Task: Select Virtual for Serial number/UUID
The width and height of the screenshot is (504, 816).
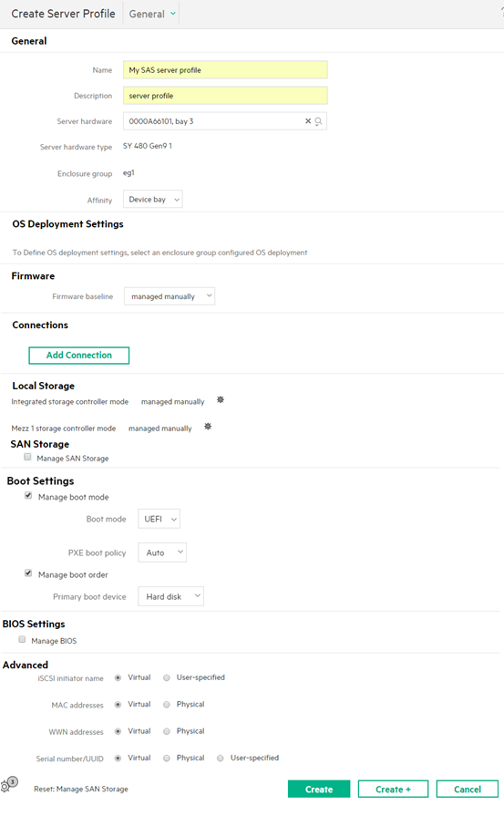Action: 118,759
